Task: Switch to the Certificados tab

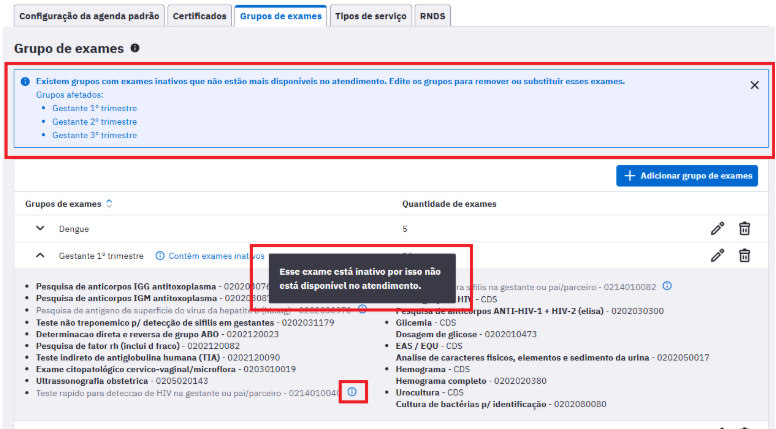Action: click(199, 17)
